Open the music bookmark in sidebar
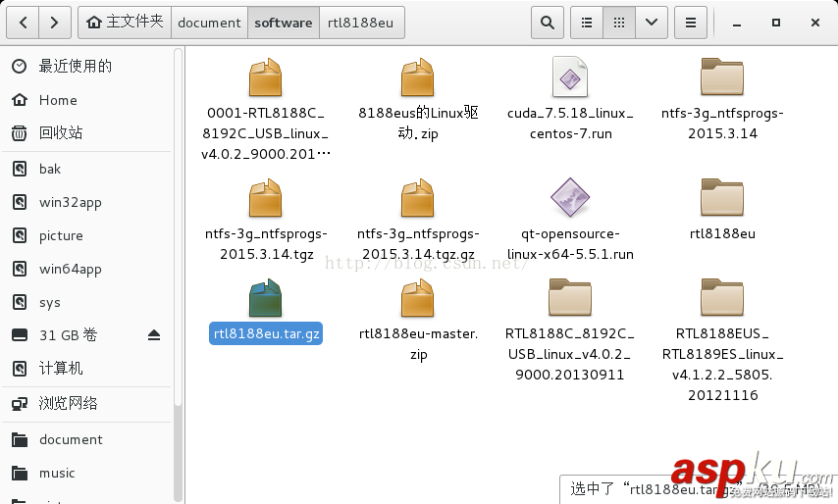Viewport: 838px width, 504px height. tap(88, 473)
